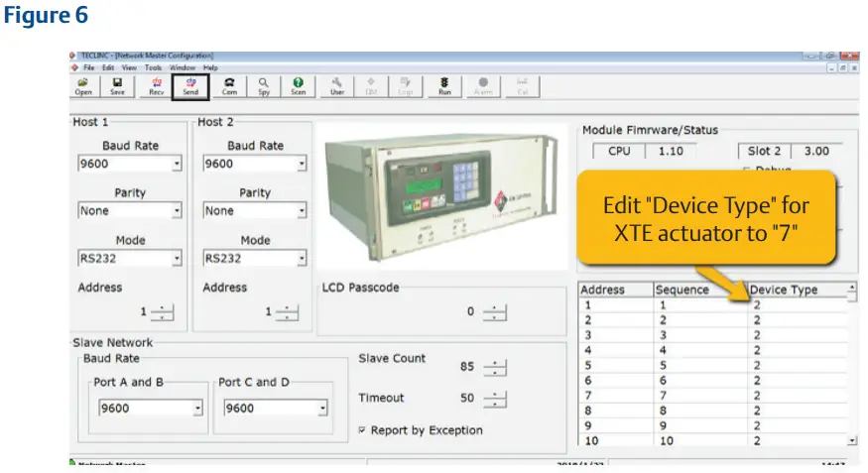This screenshot has width=868, height=473.
Task: Start a Scan using the toolbar icon
Action: point(298,87)
